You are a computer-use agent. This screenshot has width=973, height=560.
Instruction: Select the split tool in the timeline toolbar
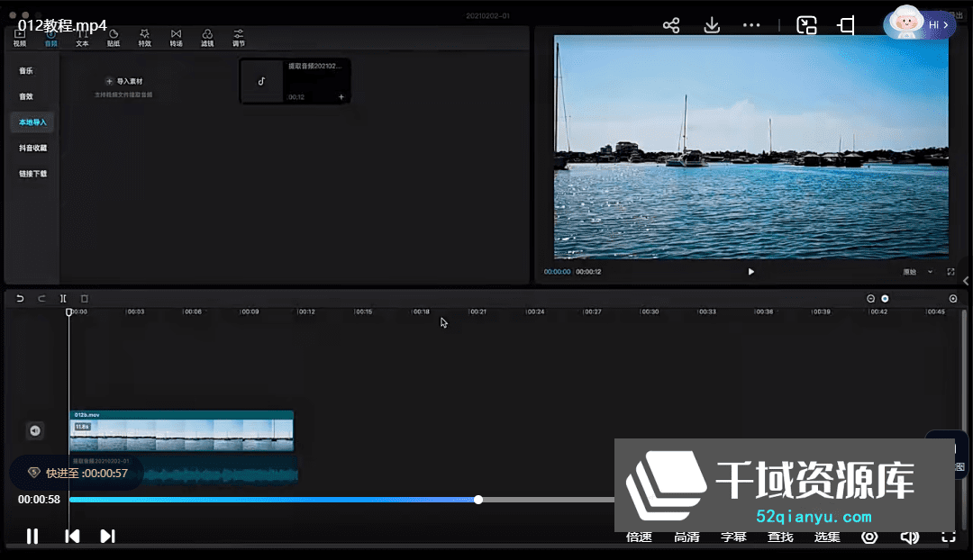[63, 298]
